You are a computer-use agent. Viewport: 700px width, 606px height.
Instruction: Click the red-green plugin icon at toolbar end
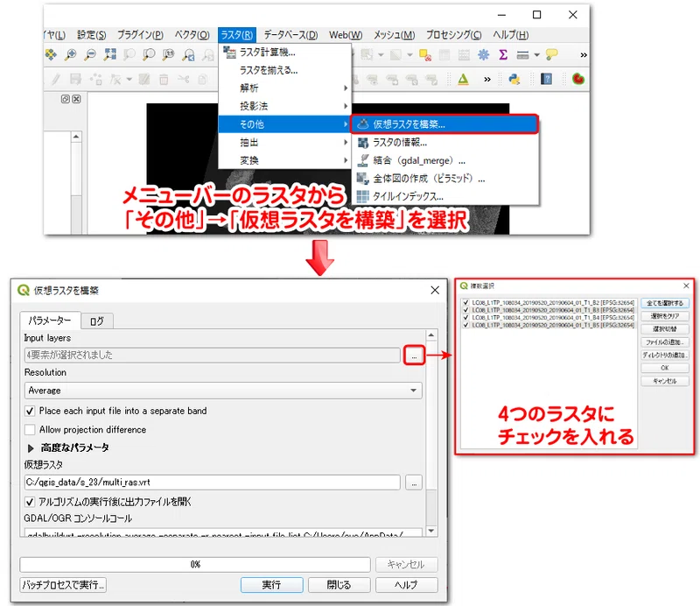tap(578, 79)
